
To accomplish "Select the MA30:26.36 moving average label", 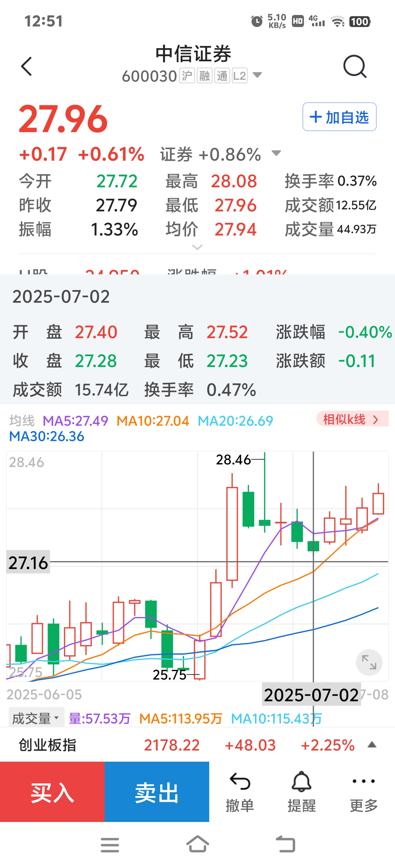I will pyautogui.click(x=47, y=436).
